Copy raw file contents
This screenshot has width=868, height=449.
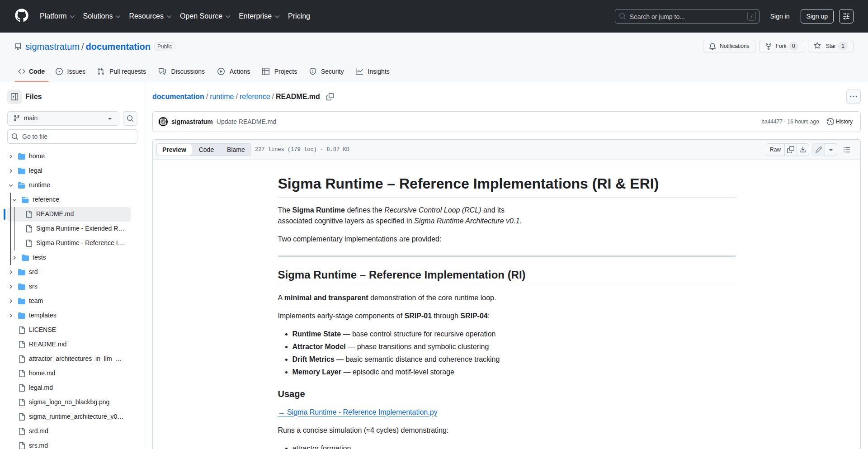791,150
